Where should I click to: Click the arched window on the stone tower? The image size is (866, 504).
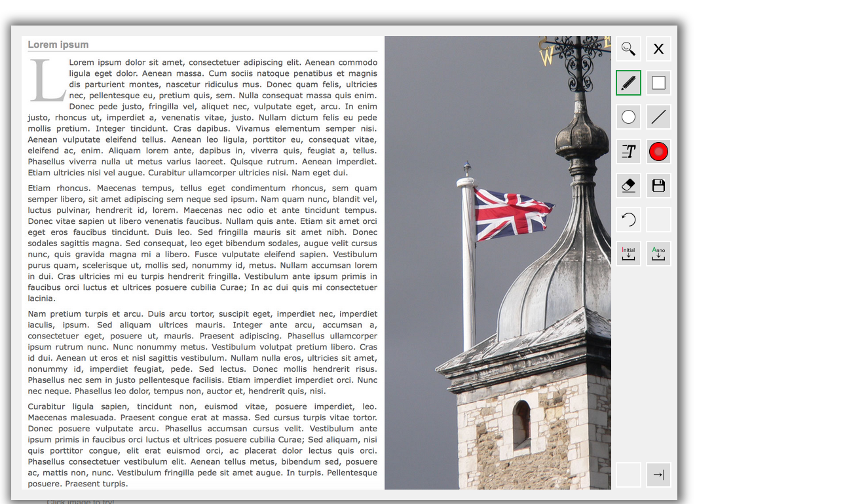[x=521, y=424]
